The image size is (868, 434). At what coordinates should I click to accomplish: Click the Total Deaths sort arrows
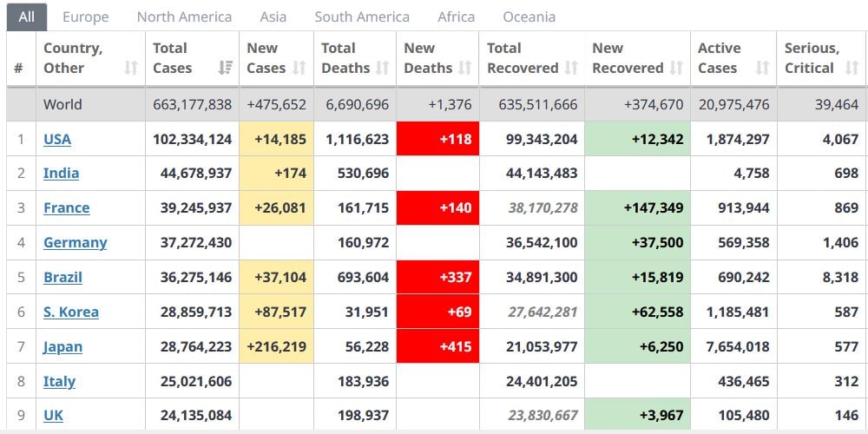tap(382, 68)
